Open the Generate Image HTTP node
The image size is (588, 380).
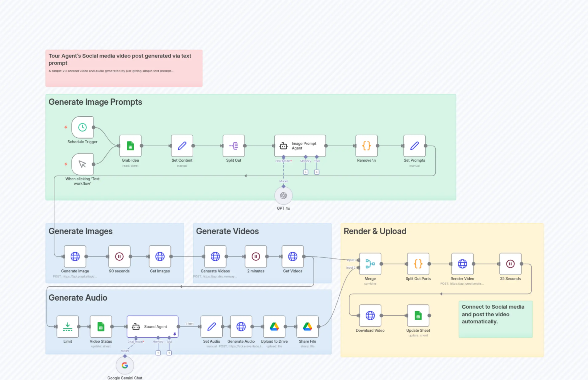(x=75, y=257)
